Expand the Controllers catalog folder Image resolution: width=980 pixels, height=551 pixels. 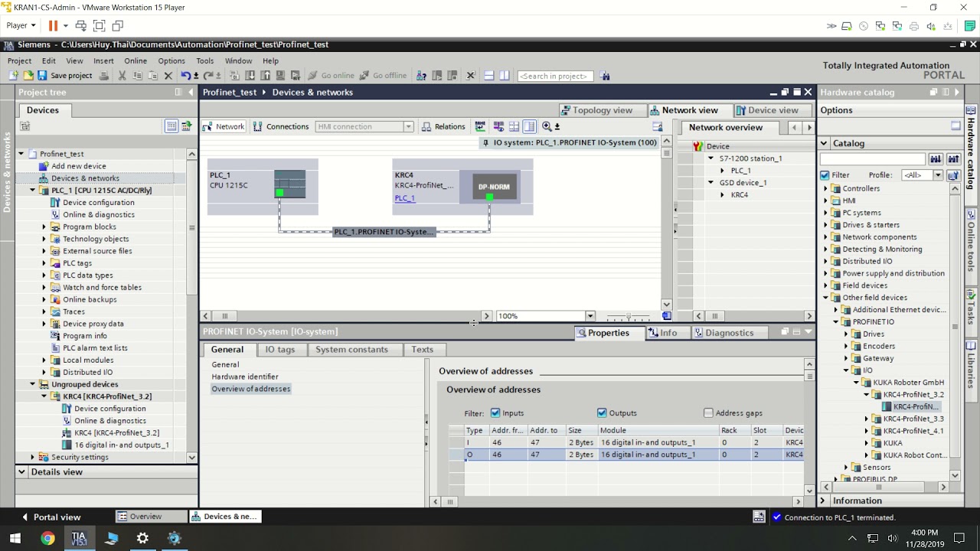point(826,188)
